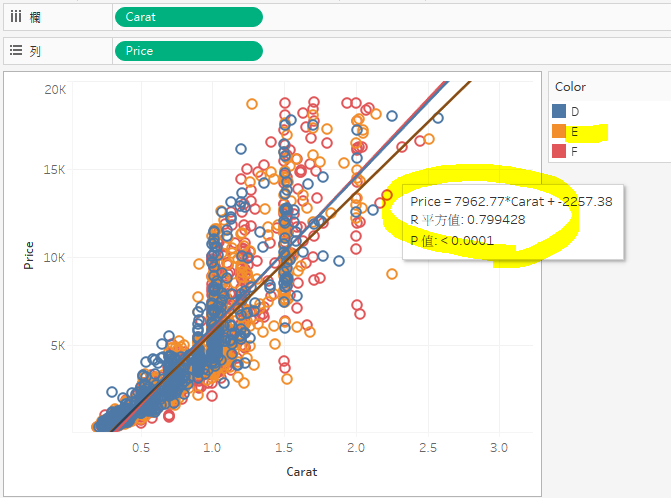
Task: Click the Carat pill on Columns shelf
Action: [x=189, y=17]
